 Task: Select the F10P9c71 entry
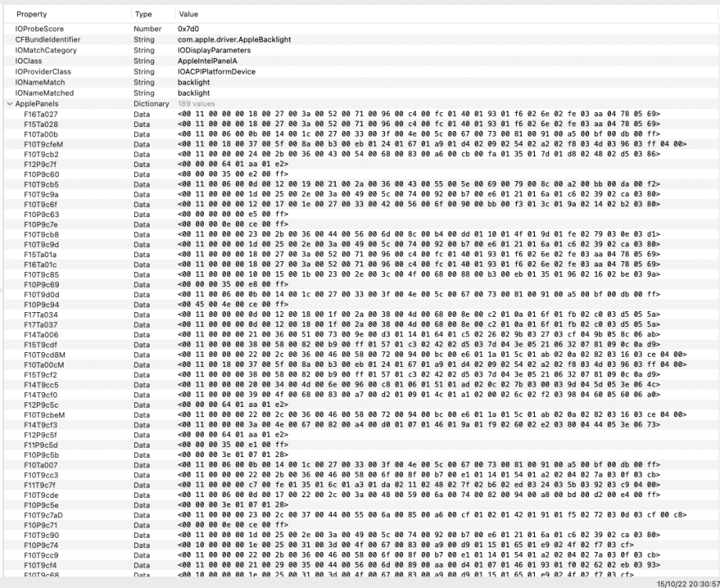pos(41,525)
